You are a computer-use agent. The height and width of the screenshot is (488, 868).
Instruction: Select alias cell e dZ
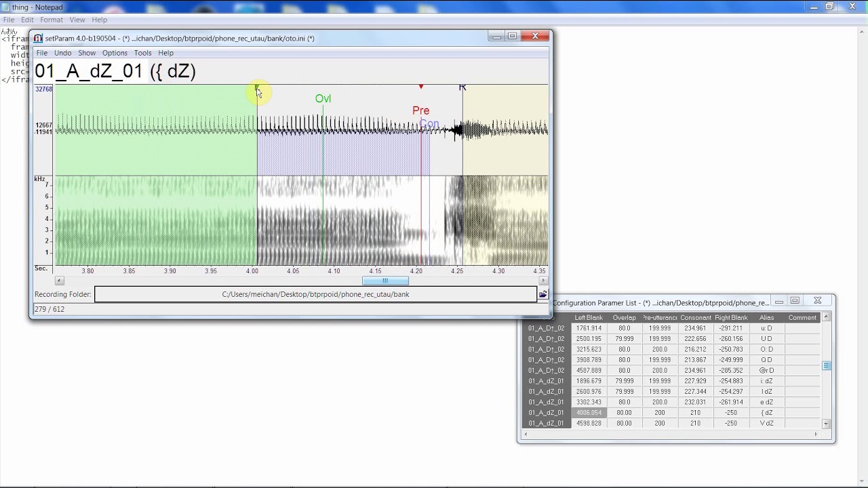(766, 402)
